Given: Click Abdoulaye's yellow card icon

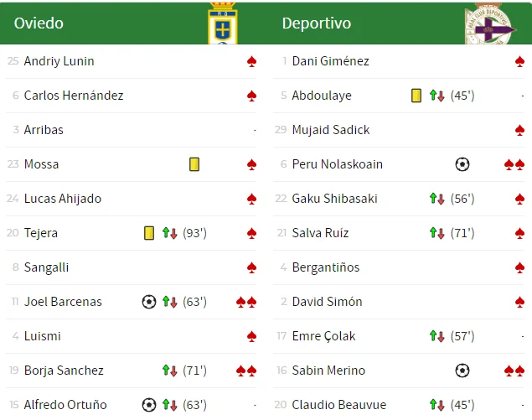Looking at the screenshot, I should point(416,96).
